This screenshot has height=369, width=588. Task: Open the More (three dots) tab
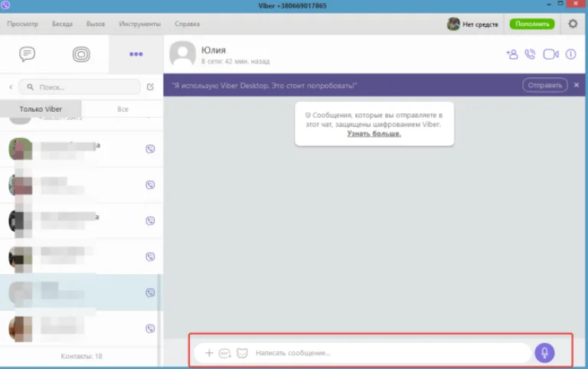[136, 54]
